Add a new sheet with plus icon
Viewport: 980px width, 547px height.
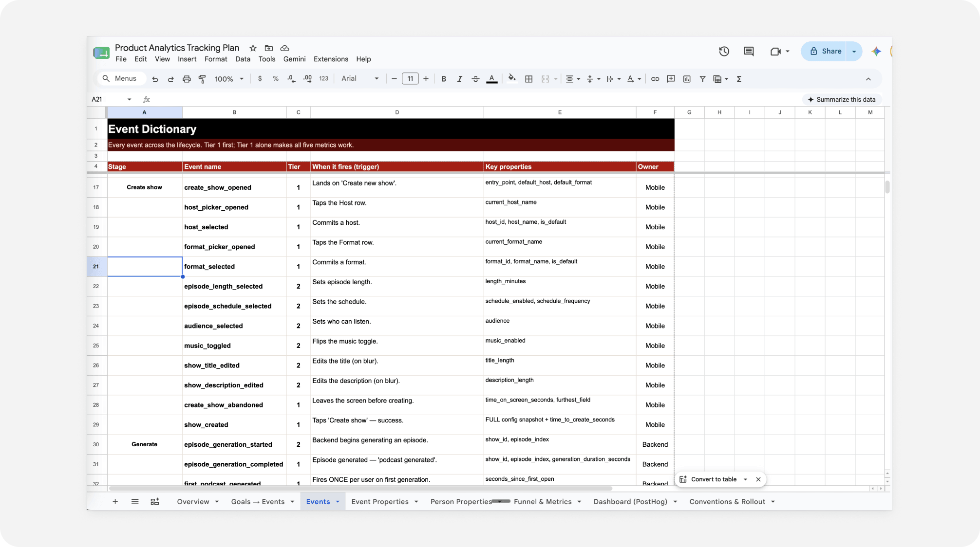[115, 501]
